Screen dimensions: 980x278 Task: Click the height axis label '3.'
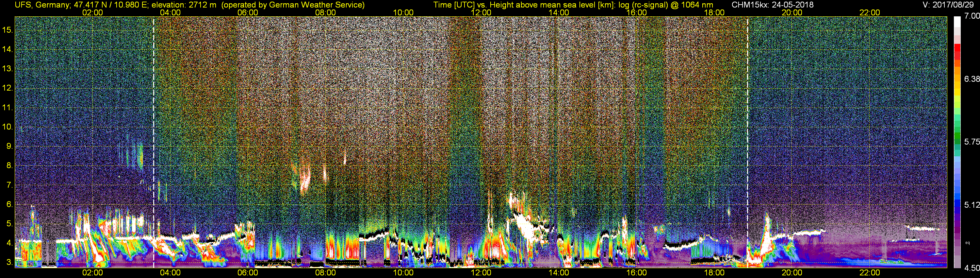(9, 262)
